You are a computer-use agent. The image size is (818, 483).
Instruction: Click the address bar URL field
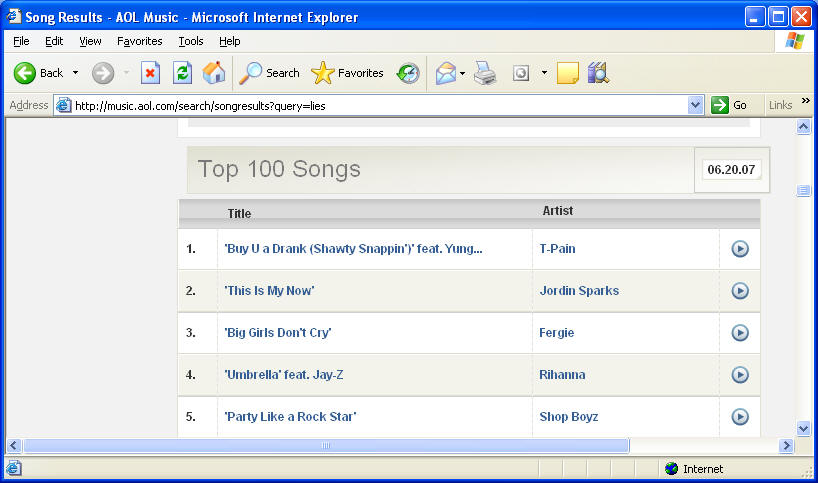point(380,106)
